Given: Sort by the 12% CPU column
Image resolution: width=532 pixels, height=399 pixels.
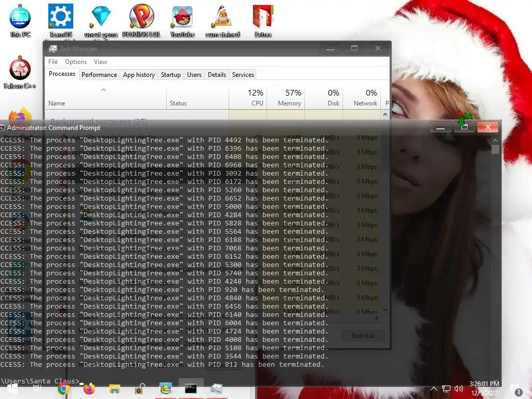Looking at the screenshot, I should coord(248,98).
